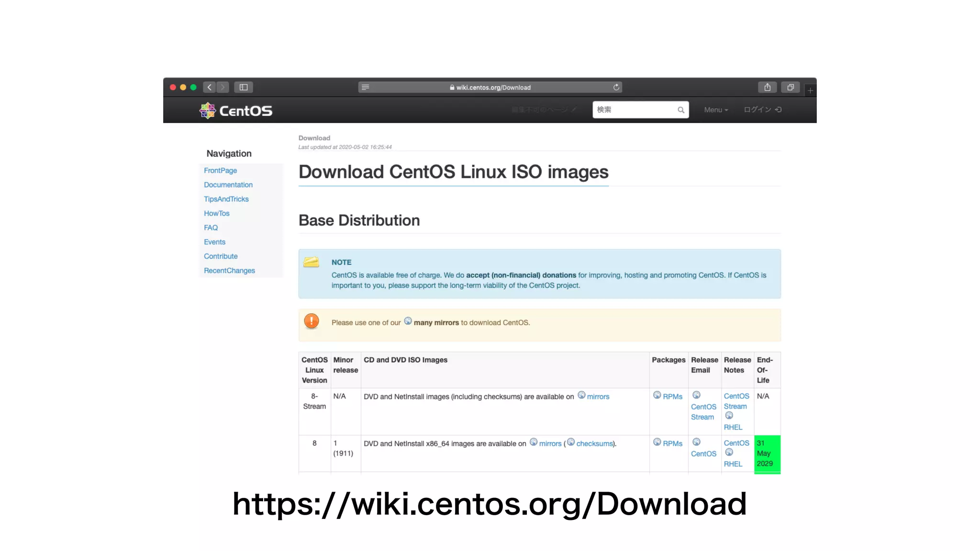
Task: Click mirrors link in version 8 row
Action: (550, 443)
